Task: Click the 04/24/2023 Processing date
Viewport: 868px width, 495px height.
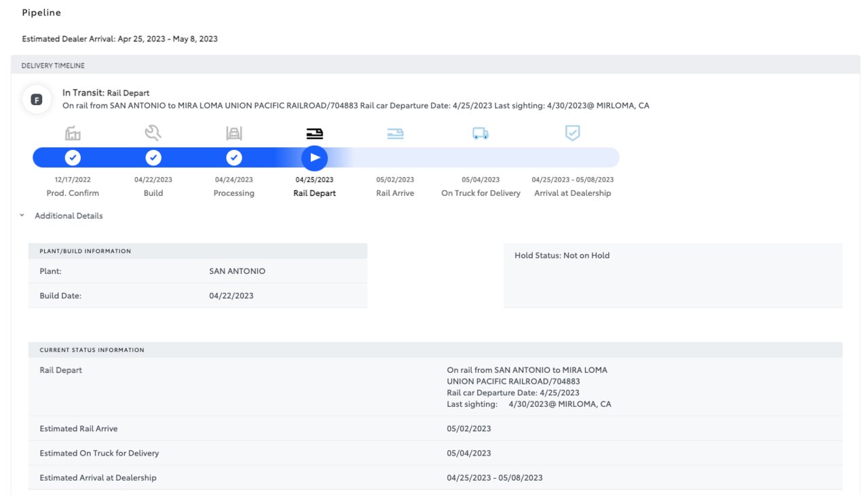Action: (234, 180)
